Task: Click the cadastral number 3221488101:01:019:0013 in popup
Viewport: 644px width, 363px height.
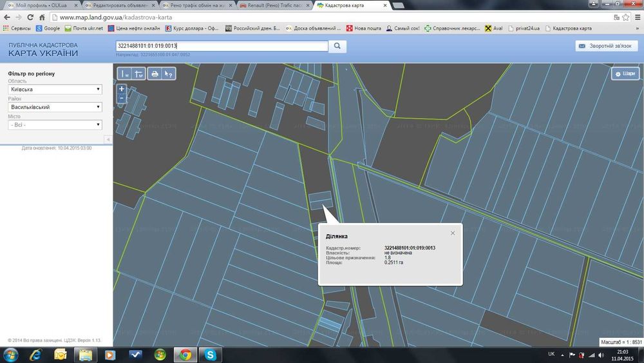Action: click(x=410, y=248)
